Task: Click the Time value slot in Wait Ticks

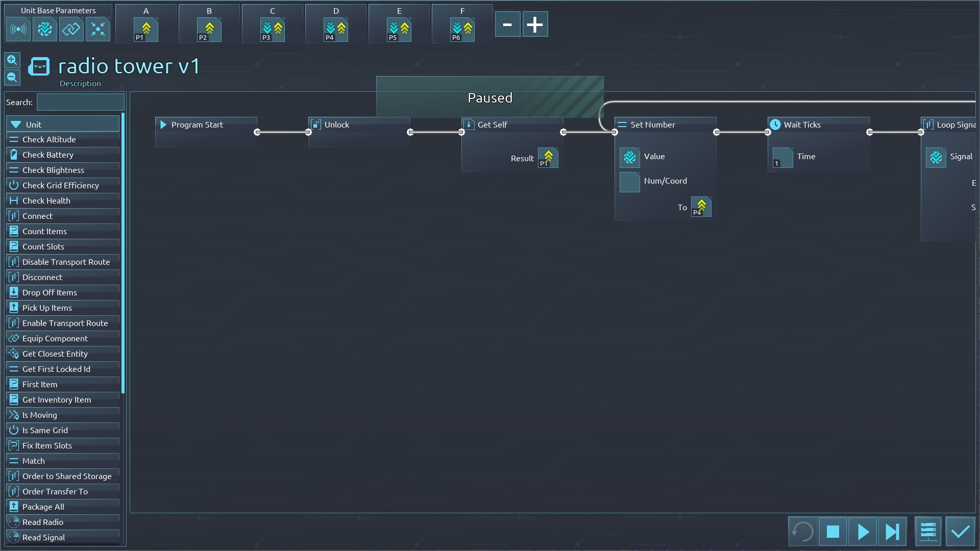Action: pos(782,157)
